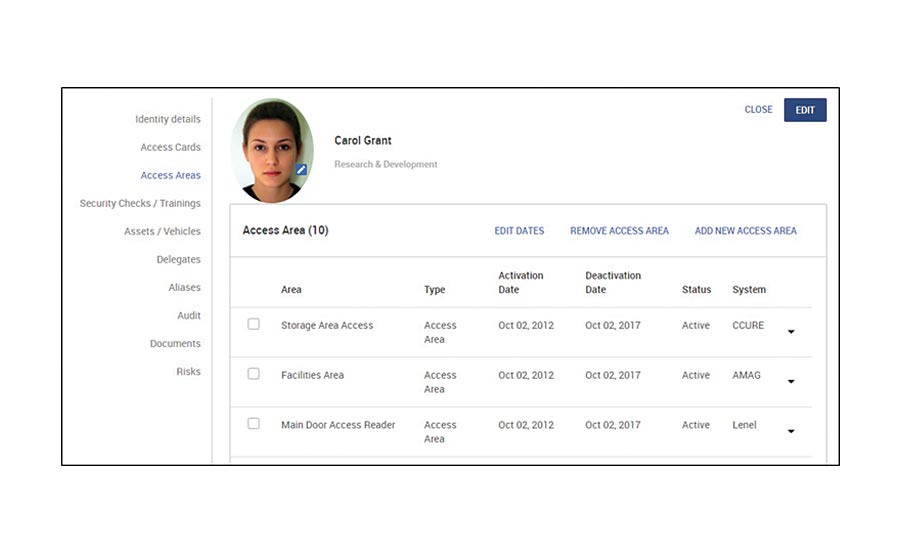Navigate to Assets / Vehicles
Image resolution: width=900 pixels, height=550 pixels.
pyautogui.click(x=162, y=231)
